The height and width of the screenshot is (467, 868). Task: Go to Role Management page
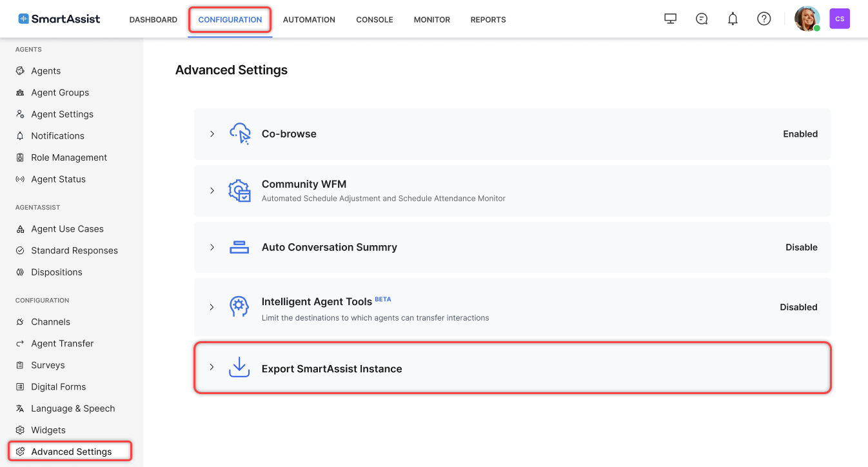[x=69, y=157]
